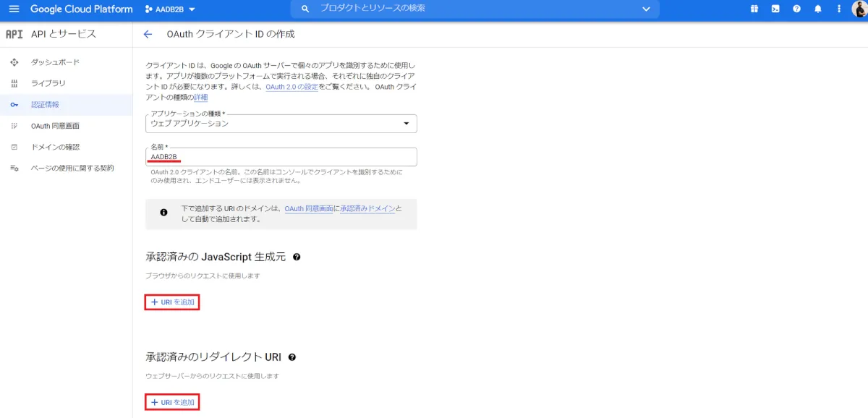Screen dimensions: 868x418
Task: Open ページの使用に関する契約 in the sidebar
Action: click(x=67, y=168)
